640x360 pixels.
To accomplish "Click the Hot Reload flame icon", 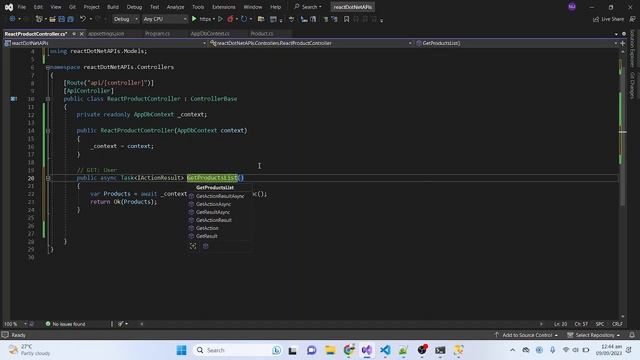I will (x=230, y=19).
